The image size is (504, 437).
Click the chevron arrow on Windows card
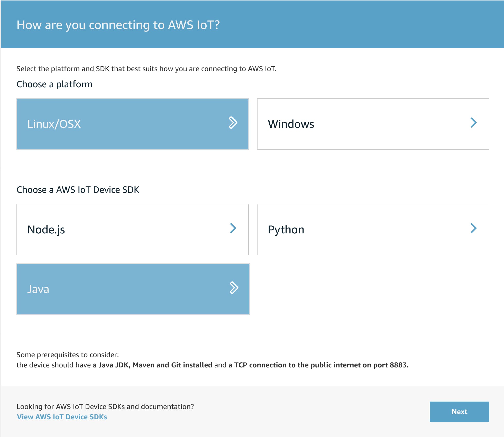coord(473,123)
